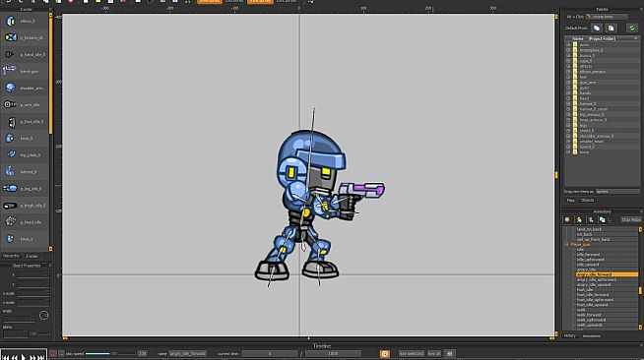The height and width of the screenshot is (360, 644).
Task: Select the helmet_0 sprite in Z-order list
Action: point(25,172)
